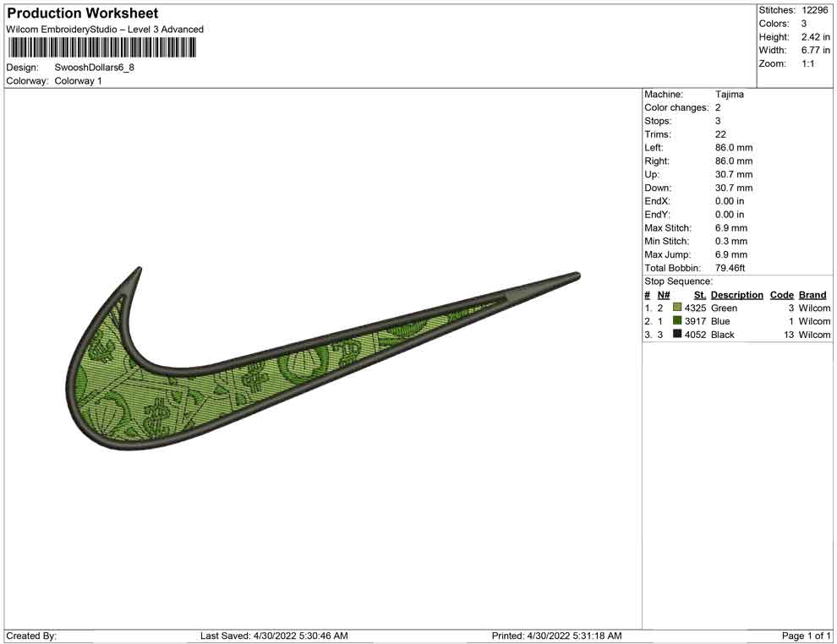Click the 'St.' column header
This screenshot has height=644, width=837.
(x=700, y=295)
